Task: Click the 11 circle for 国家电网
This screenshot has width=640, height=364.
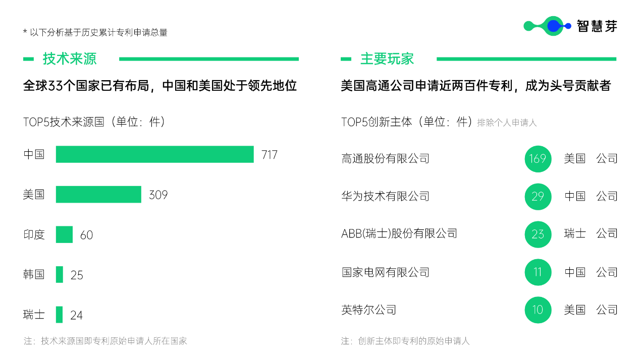Action: (538, 272)
